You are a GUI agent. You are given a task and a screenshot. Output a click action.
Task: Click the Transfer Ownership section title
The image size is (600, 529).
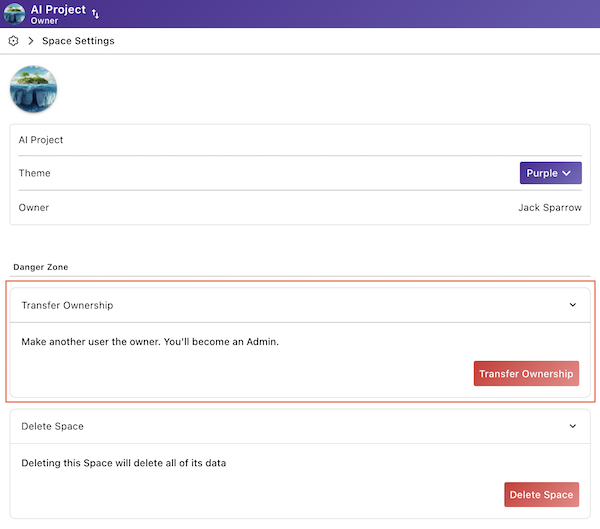pyautogui.click(x=67, y=305)
